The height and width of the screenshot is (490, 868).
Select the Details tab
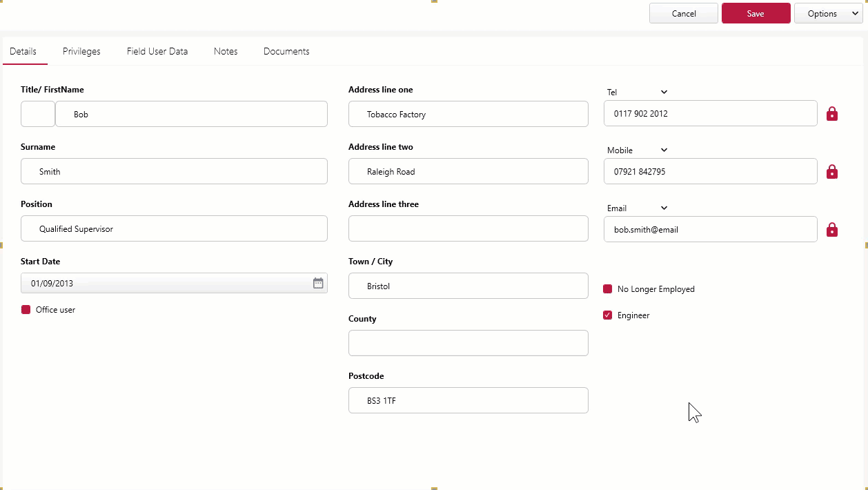tap(23, 51)
